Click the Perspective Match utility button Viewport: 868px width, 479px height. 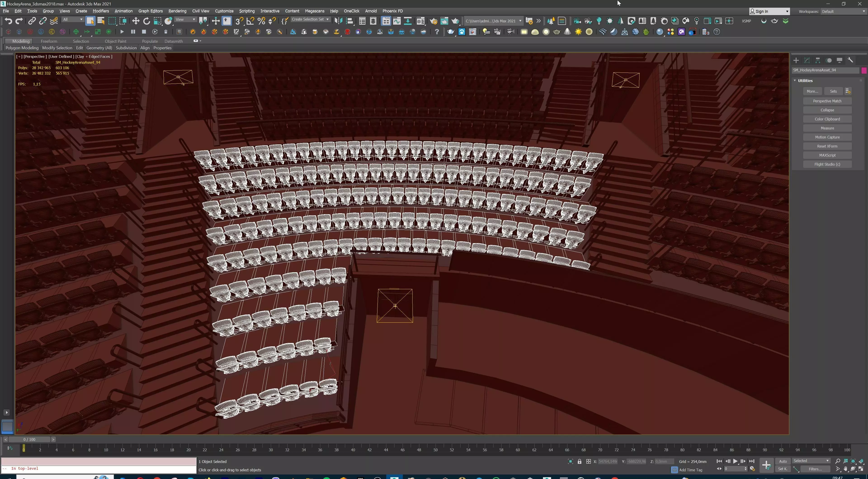pyautogui.click(x=827, y=101)
